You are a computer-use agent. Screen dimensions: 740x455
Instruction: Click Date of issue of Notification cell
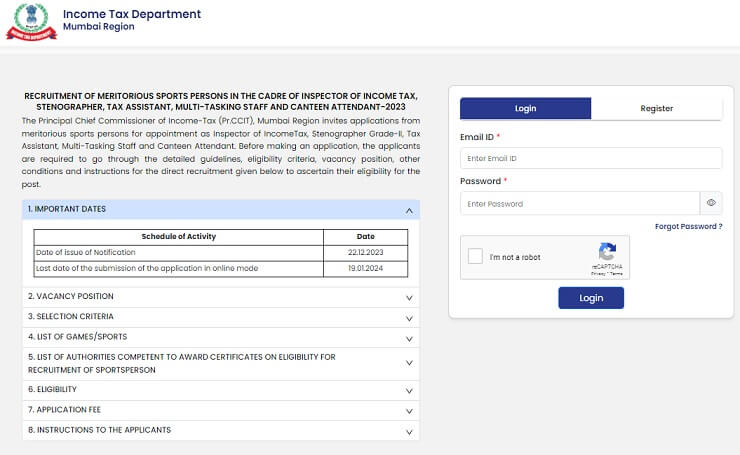point(179,253)
